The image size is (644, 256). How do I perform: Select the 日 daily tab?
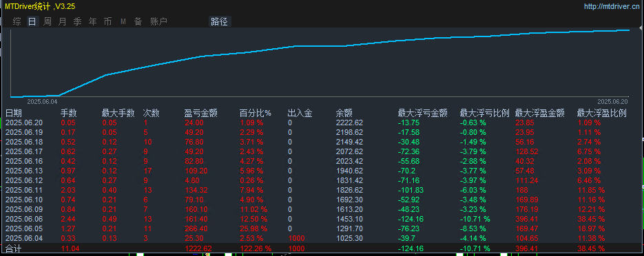[32, 22]
